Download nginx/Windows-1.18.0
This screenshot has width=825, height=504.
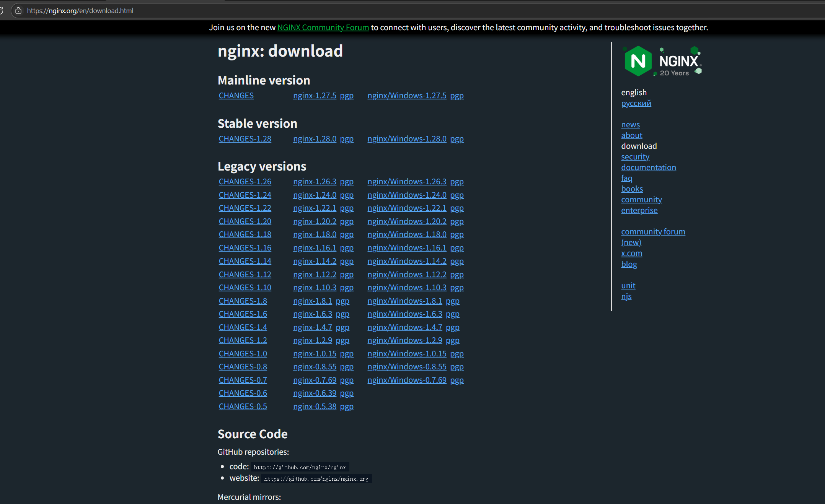(x=407, y=234)
